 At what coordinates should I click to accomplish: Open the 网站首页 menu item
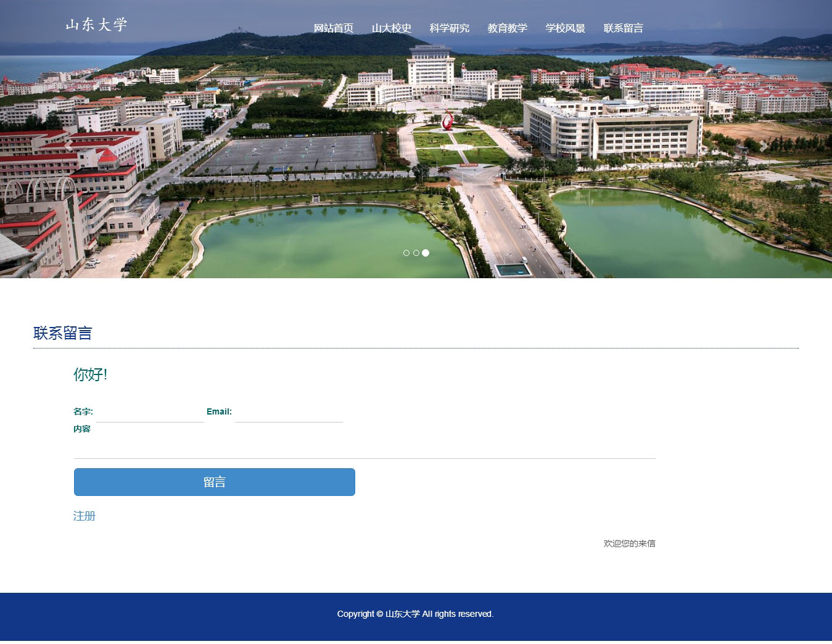[x=334, y=28]
